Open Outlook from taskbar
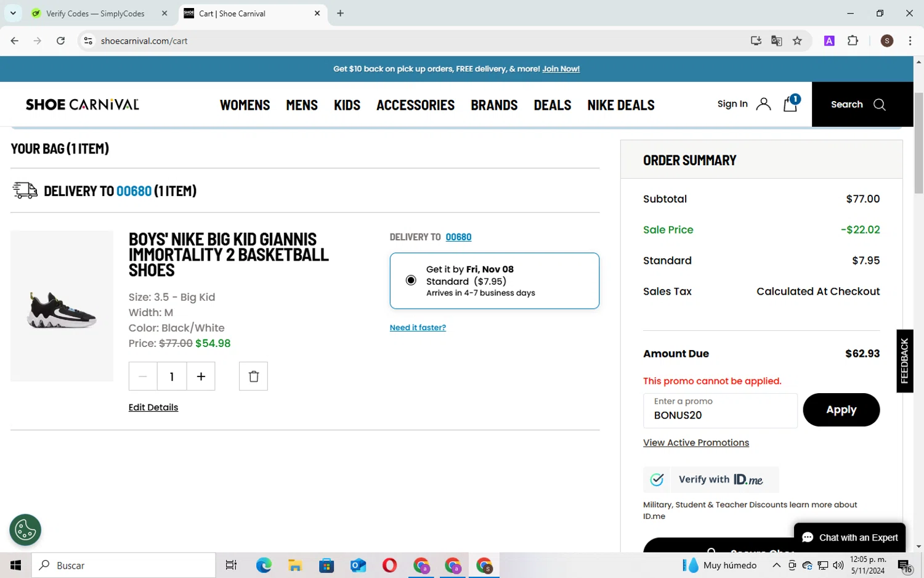Image resolution: width=924 pixels, height=578 pixels. [x=358, y=565]
